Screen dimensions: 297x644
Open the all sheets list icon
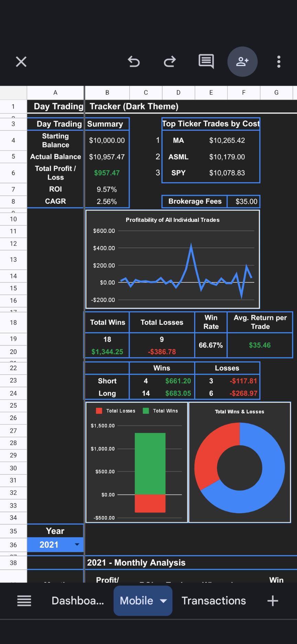24,601
